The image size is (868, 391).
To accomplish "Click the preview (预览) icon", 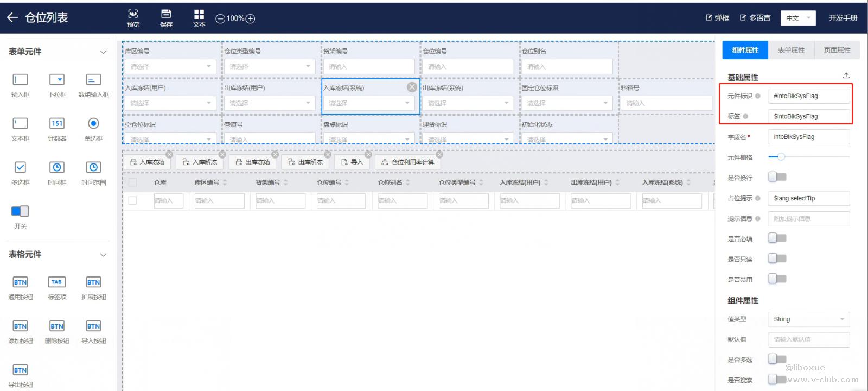I will coord(133,14).
